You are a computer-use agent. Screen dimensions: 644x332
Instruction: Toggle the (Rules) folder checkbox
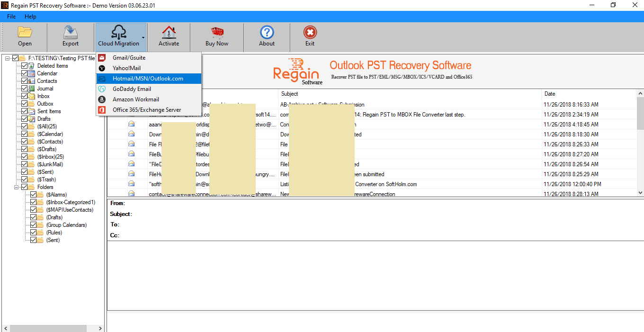tap(33, 233)
